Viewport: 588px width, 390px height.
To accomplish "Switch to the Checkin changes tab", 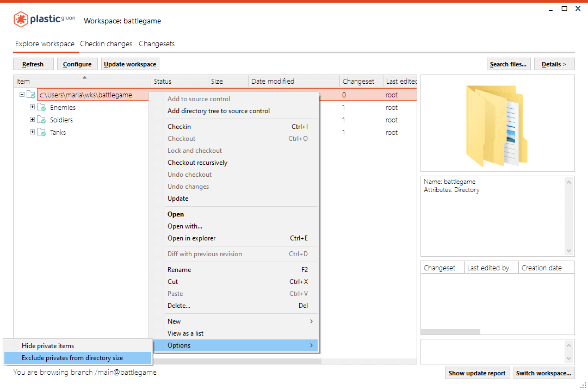I will coord(106,44).
